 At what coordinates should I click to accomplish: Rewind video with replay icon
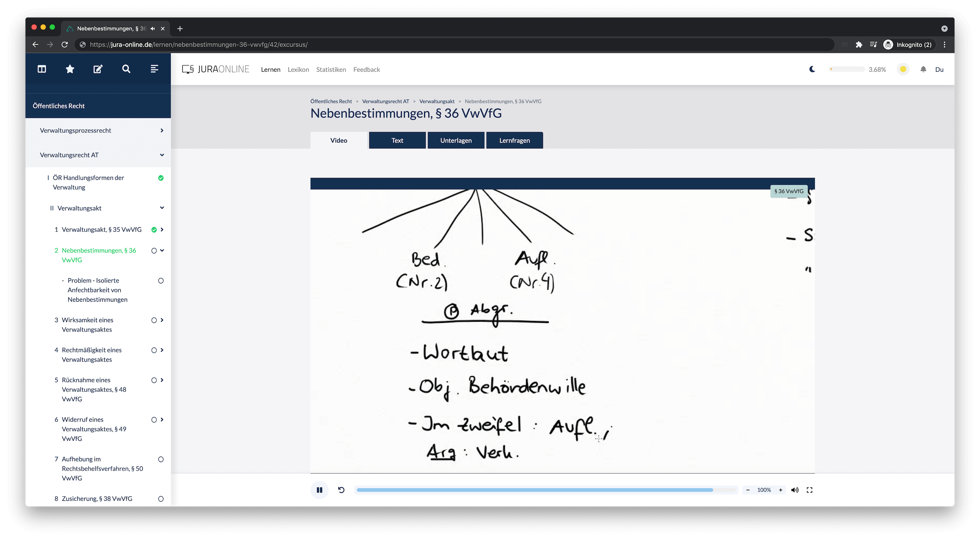[341, 490]
